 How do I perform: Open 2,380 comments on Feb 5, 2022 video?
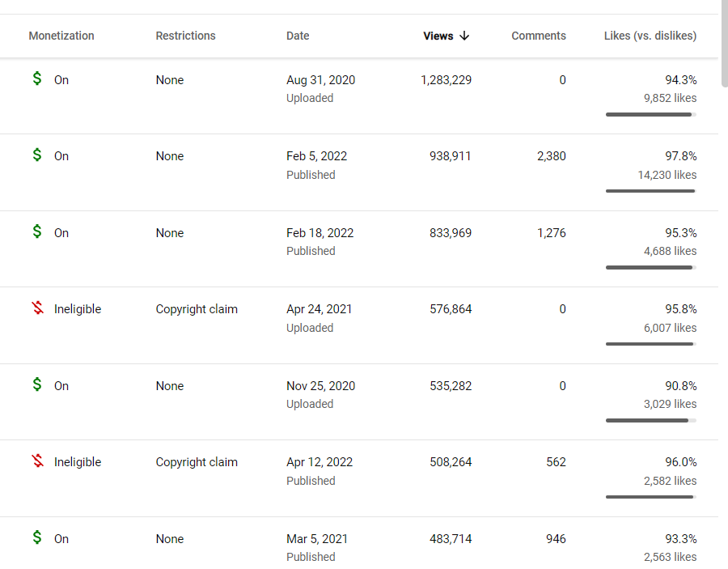tap(551, 156)
